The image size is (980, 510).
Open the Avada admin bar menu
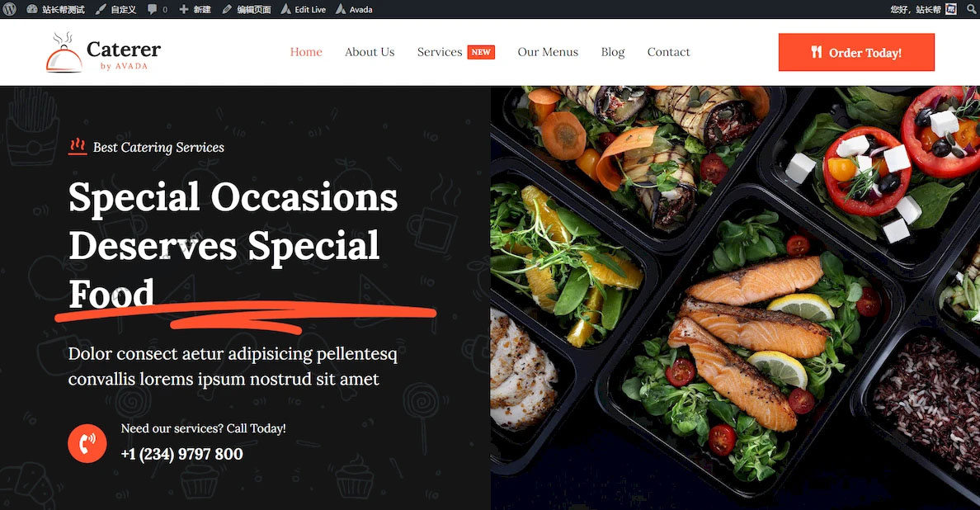tap(354, 9)
